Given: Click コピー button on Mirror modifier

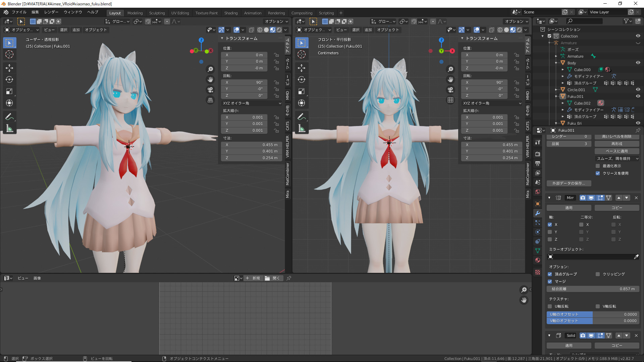Looking at the screenshot, I should pyautogui.click(x=617, y=208).
